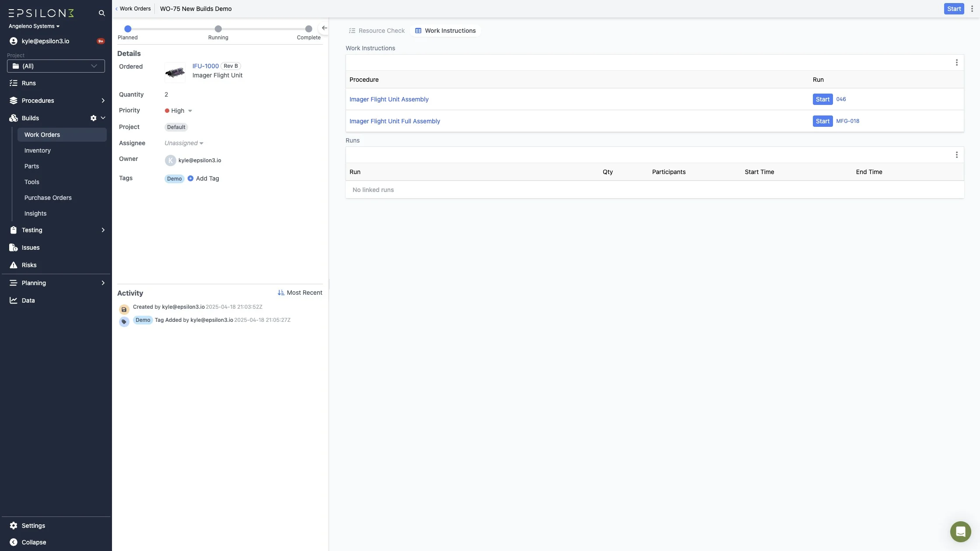Switch to the Resource Check tab
The width and height of the screenshot is (980, 551).
pos(377,31)
